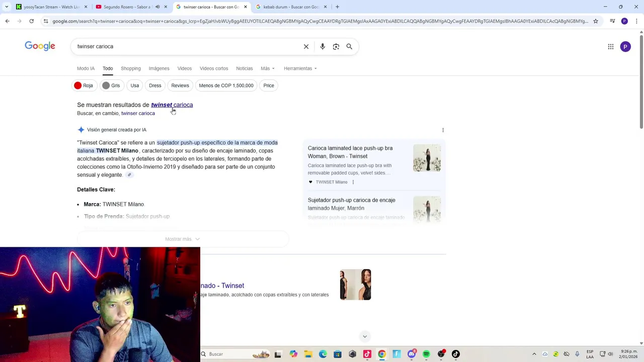The image size is (644, 362).
Task: Switch to Shopping results
Action: point(130,68)
